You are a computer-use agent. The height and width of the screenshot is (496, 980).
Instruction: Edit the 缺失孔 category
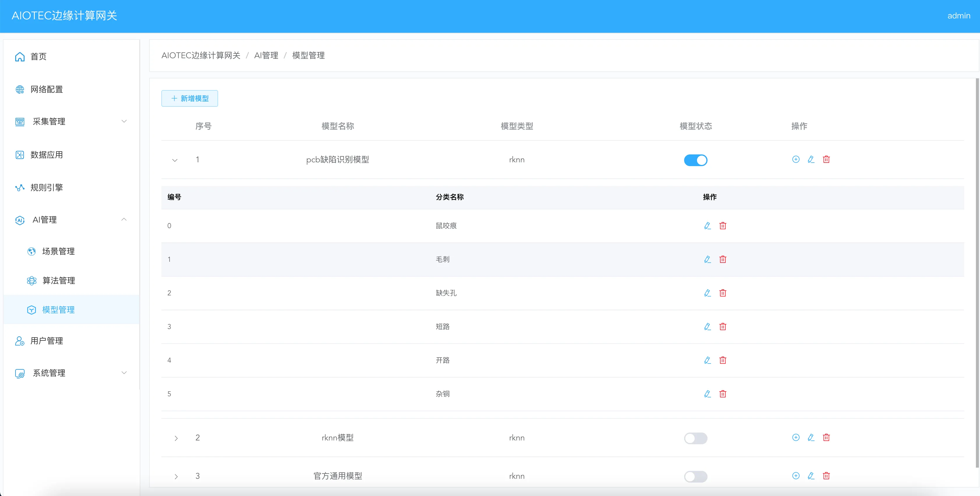pos(707,293)
